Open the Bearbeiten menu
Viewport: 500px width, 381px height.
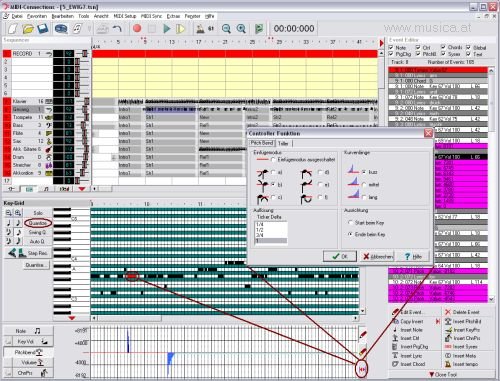coord(63,16)
